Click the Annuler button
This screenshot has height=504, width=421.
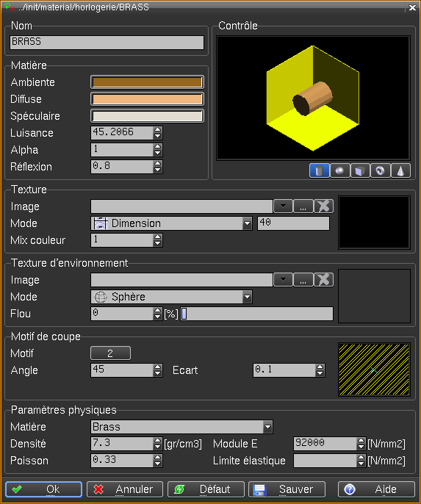pyautogui.click(x=125, y=489)
